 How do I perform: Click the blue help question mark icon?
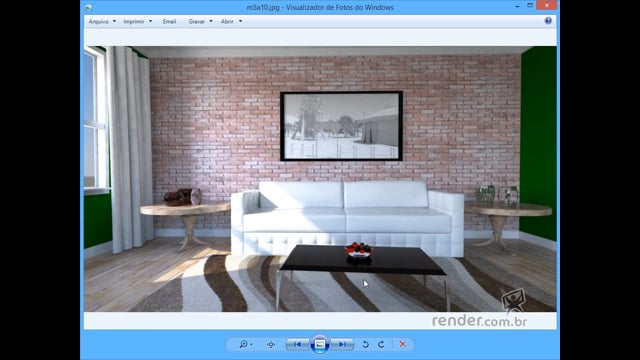click(x=548, y=21)
